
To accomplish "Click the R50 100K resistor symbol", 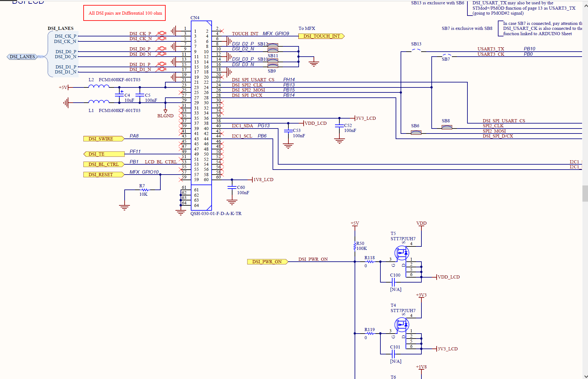I will 355,246.
